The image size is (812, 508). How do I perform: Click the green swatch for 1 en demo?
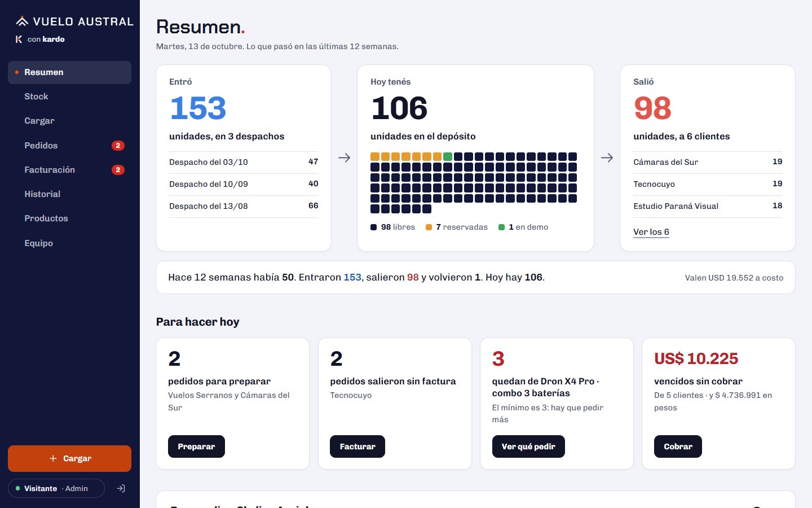click(502, 227)
